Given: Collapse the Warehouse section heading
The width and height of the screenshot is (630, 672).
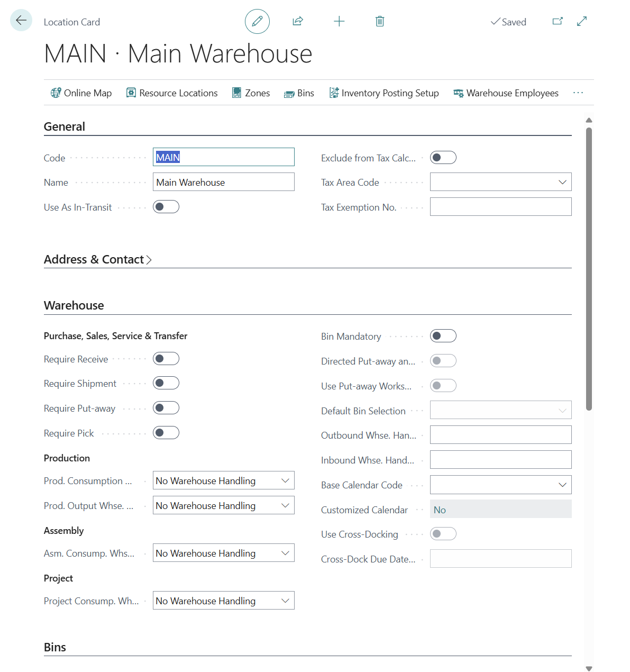Looking at the screenshot, I should [74, 305].
